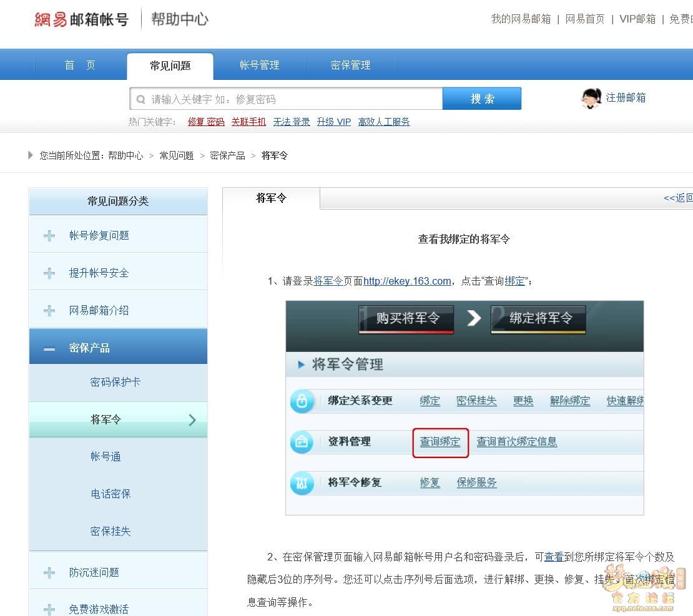Click the heading 查看我绑定的将军令
Screen dimensions: 693x616
pyautogui.click(x=464, y=240)
